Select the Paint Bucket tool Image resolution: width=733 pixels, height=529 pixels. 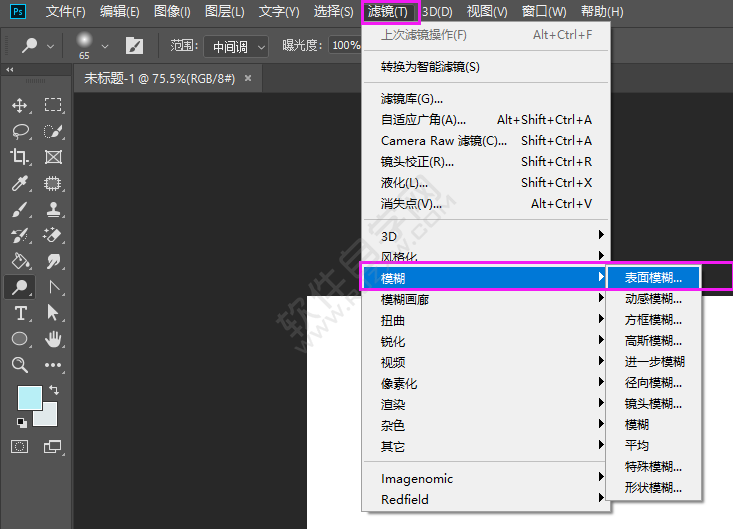tap(20, 261)
